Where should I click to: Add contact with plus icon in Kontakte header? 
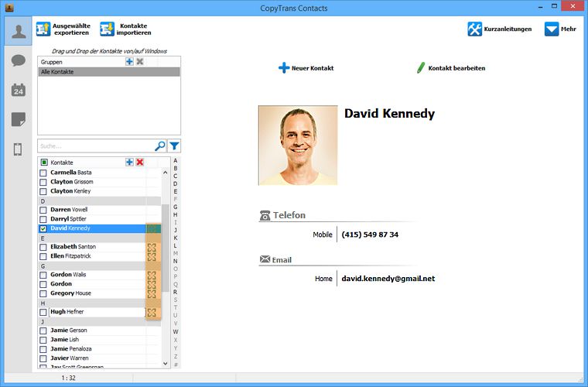pyautogui.click(x=129, y=162)
